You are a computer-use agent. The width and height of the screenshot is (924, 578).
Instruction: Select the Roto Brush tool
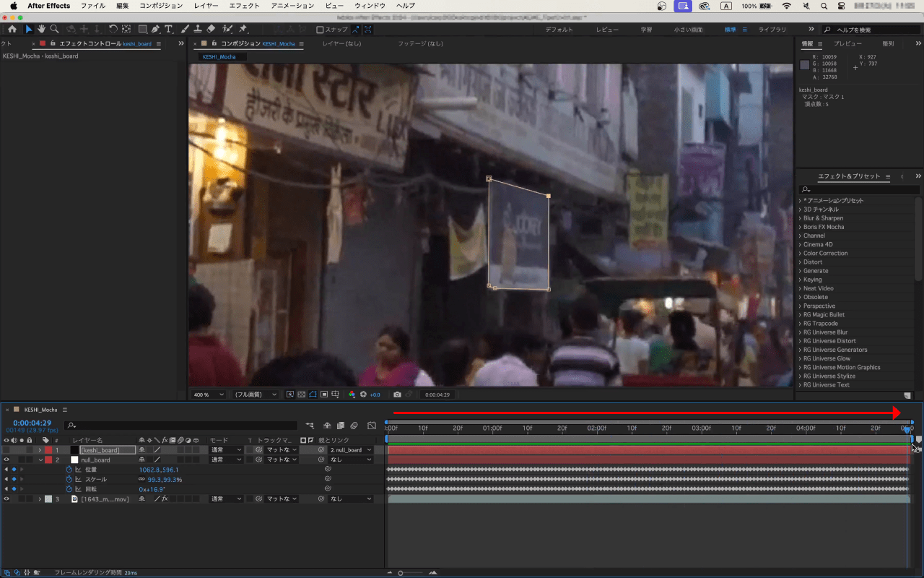[228, 30]
